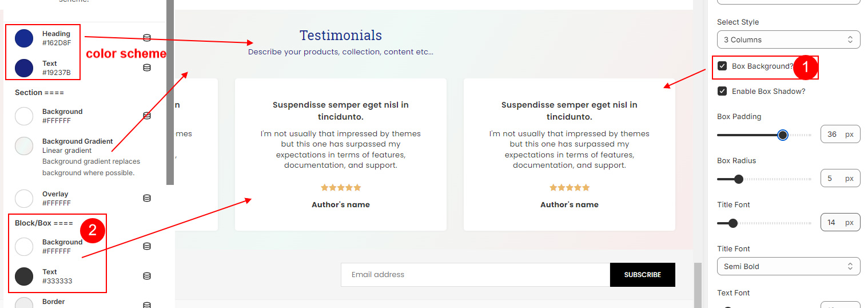Click database icon next to Heading color
This screenshot has width=868, height=308.
pyautogui.click(x=147, y=38)
